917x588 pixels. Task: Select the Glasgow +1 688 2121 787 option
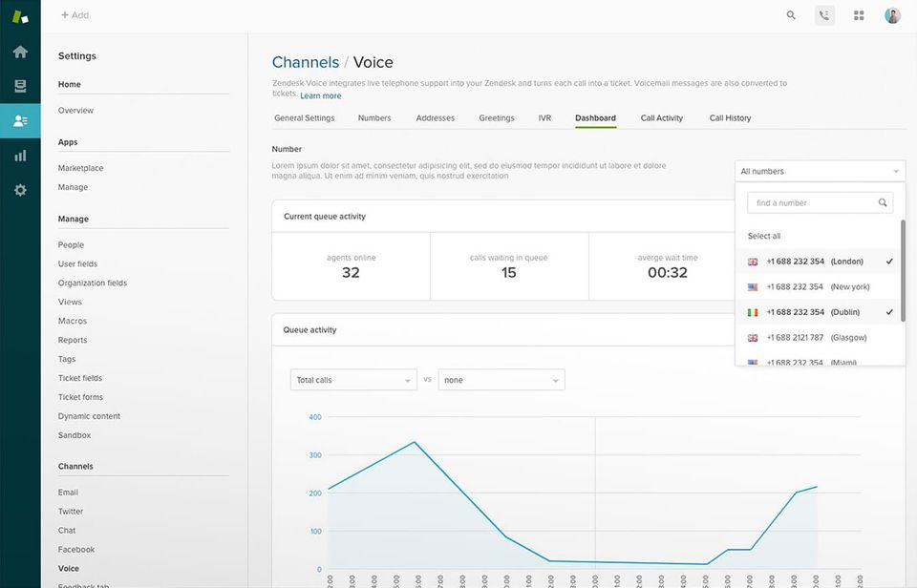click(x=818, y=338)
